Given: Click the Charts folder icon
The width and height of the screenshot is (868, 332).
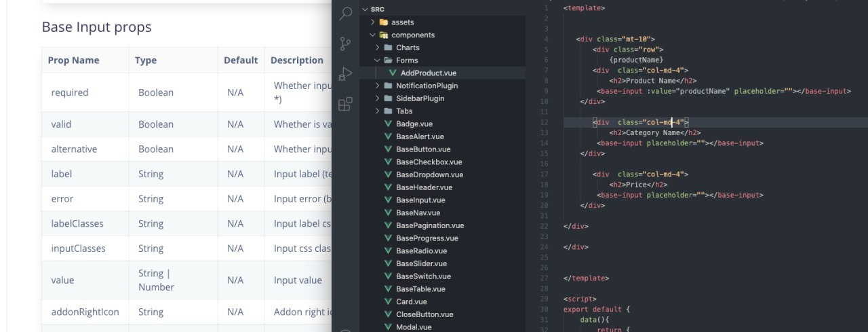Looking at the screenshot, I should coord(389,48).
